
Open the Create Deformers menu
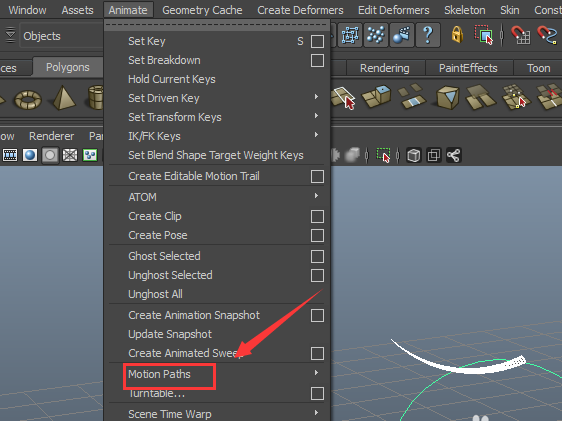[300, 10]
